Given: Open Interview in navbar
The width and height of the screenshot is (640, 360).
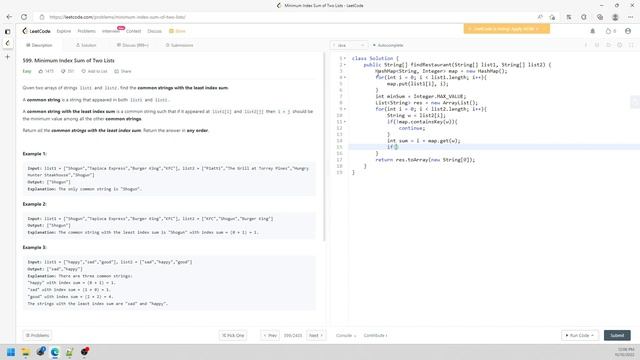Looking at the screenshot, I should (111, 31).
